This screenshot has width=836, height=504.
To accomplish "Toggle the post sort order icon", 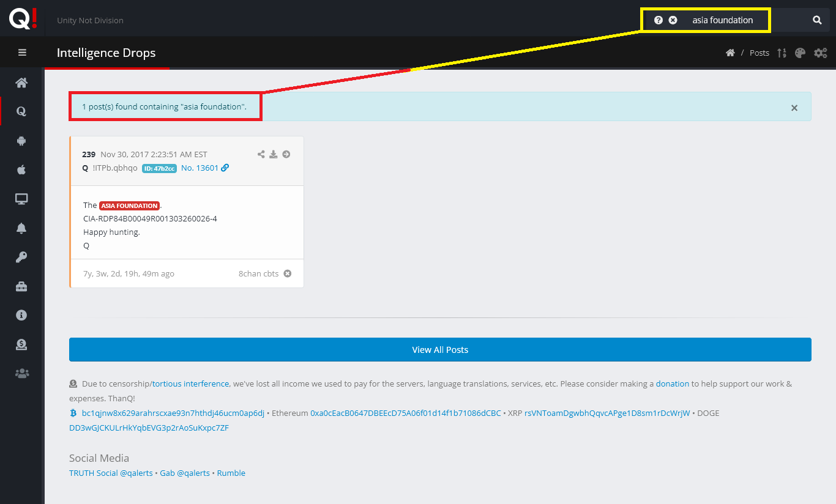I will pos(782,53).
